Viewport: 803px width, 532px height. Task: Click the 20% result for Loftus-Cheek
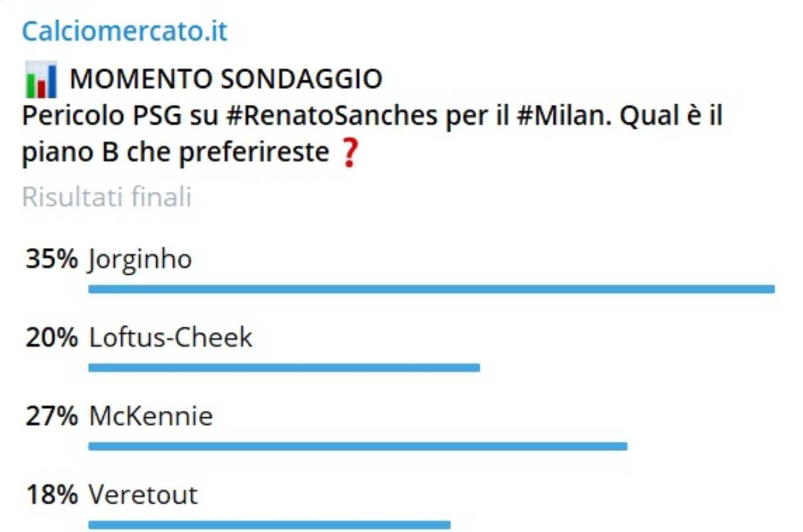click(51, 338)
